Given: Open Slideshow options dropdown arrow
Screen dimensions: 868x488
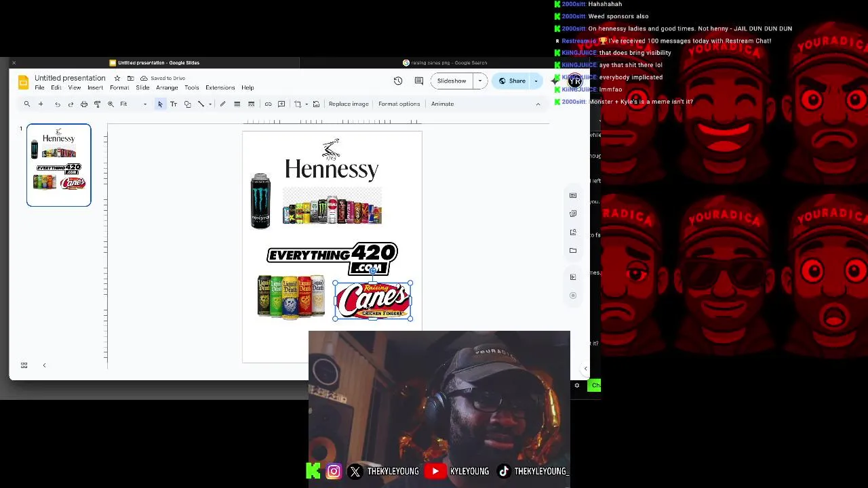Looking at the screenshot, I should (x=480, y=81).
